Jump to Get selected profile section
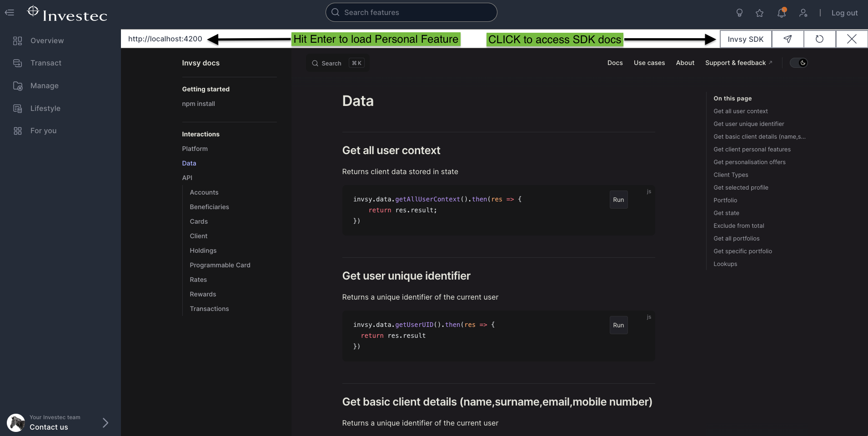The height and width of the screenshot is (436, 868). (741, 187)
